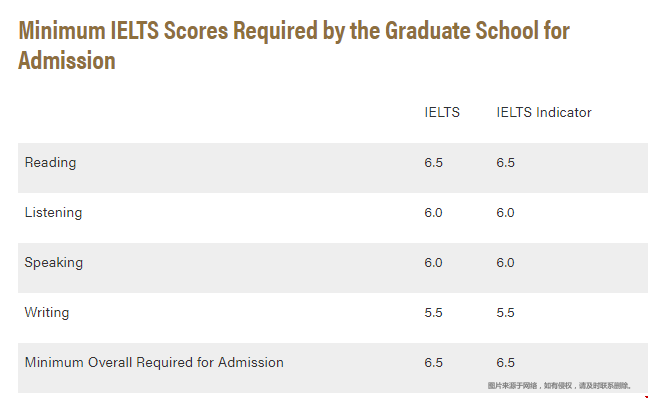Click the Reading row label
The width and height of the screenshot is (648, 398).
click(50, 163)
